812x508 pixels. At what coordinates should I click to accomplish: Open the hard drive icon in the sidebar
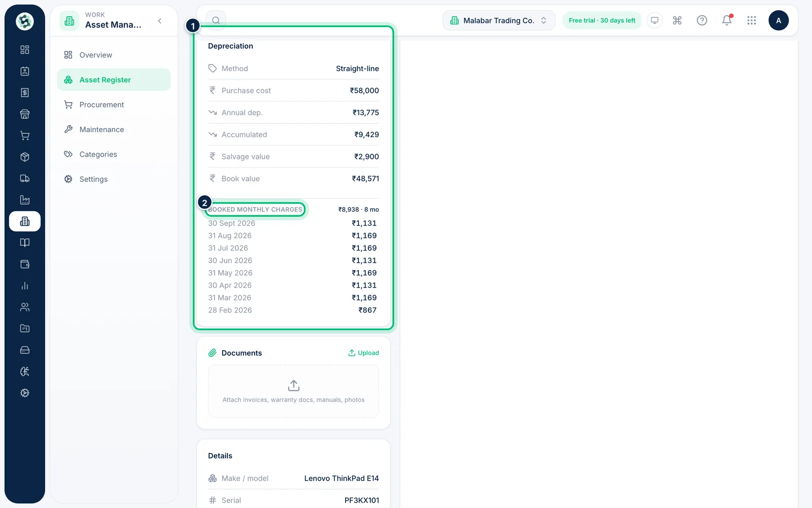[x=24, y=350]
